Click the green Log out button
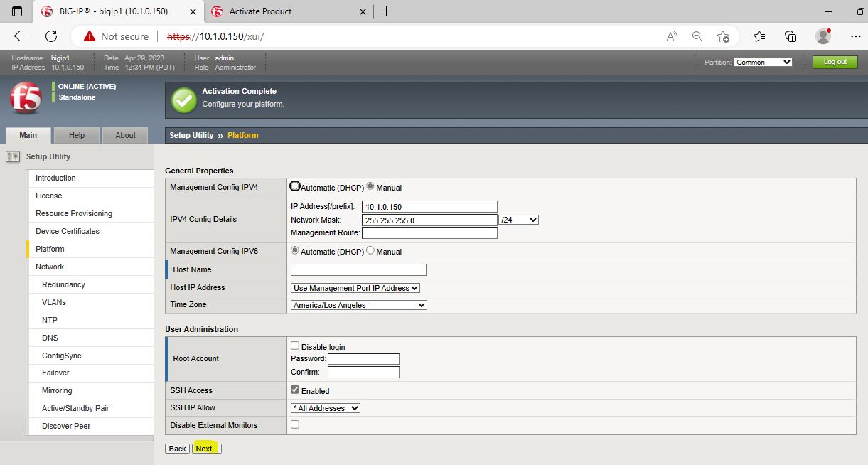868x465 pixels. point(835,62)
